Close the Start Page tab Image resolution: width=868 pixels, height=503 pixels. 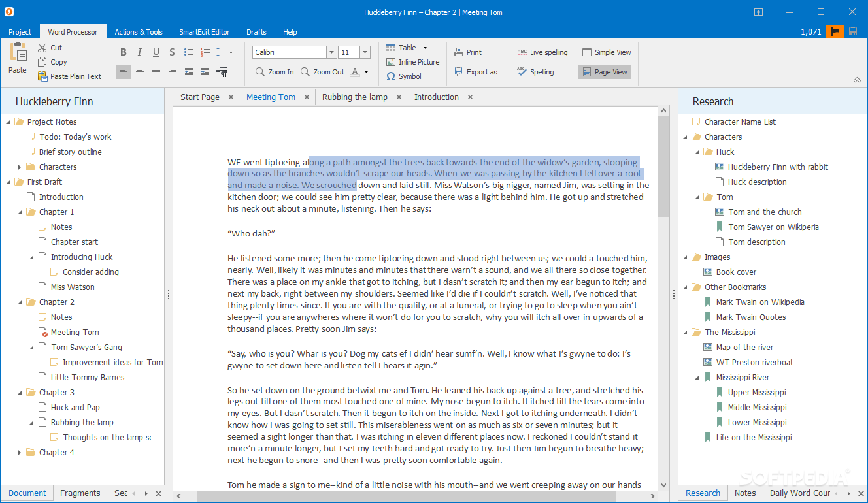tap(231, 97)
